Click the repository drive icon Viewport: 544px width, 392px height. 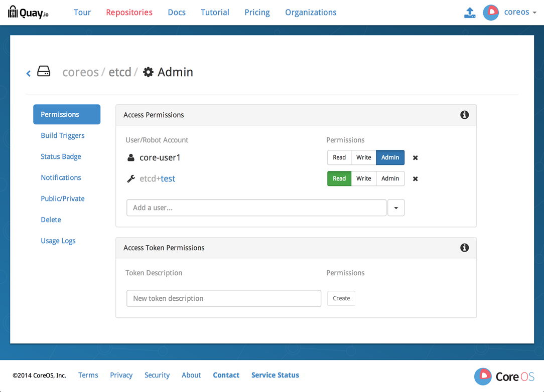click(44, 71)
